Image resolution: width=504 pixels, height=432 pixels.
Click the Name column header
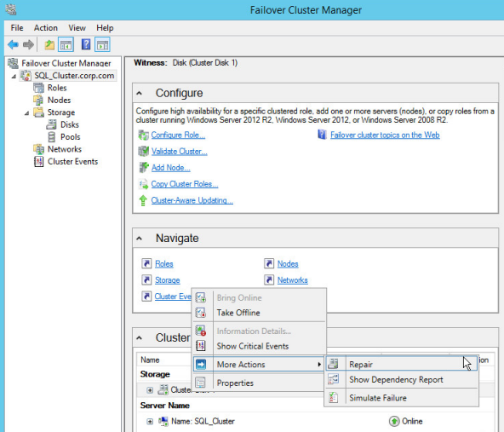pos(150,360)
